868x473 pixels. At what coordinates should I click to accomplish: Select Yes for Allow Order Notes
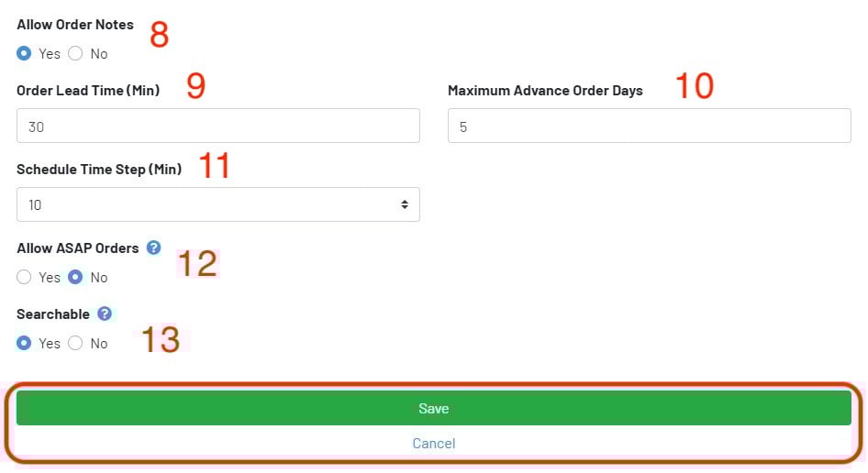point(24,54)
